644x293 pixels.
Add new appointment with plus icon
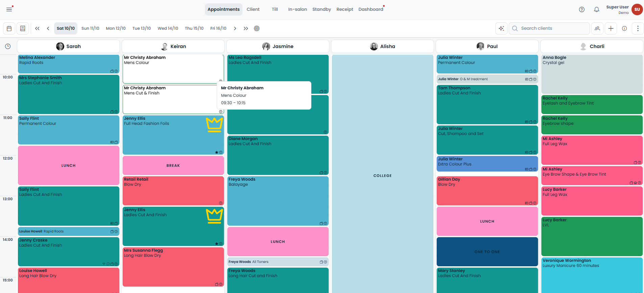tap(611, 28)
